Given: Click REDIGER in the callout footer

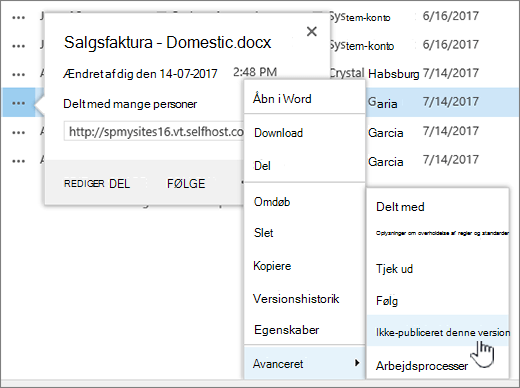Looking at the screenshot, I should click(x=84, y=183).
